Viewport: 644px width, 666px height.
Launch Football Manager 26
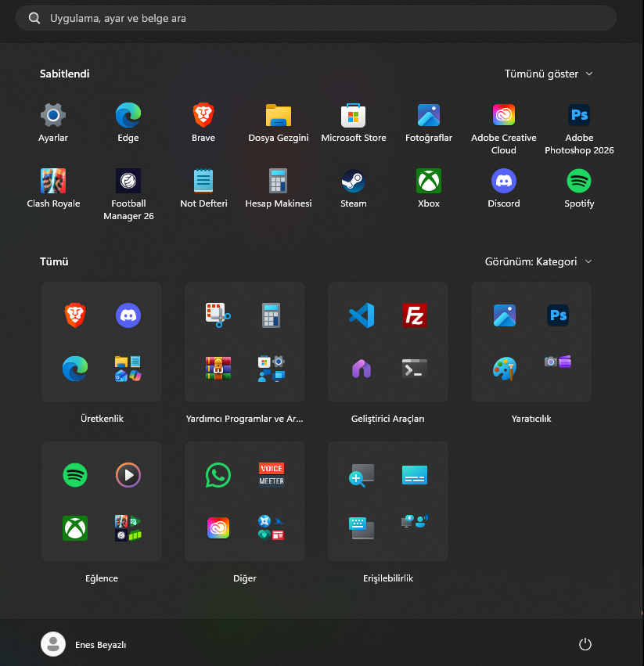click(128, 195)
